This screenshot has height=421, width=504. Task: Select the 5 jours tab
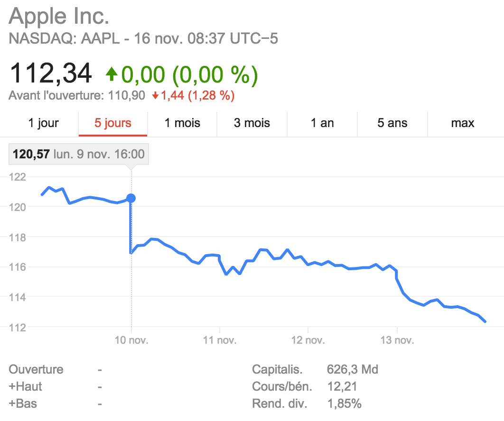(113, 123)
